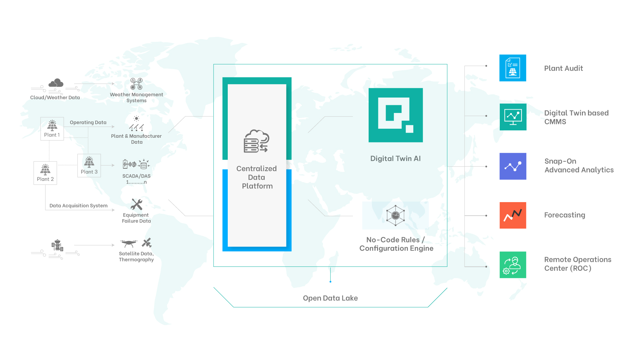Click the orange Forecasting icon
644x362 pixels.
tap(513, 215)
